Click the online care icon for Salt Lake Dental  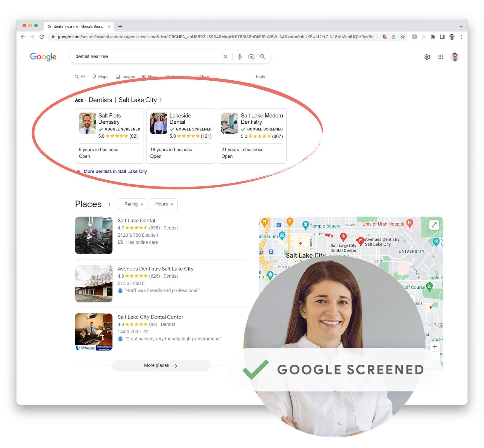tap(120, 242)
